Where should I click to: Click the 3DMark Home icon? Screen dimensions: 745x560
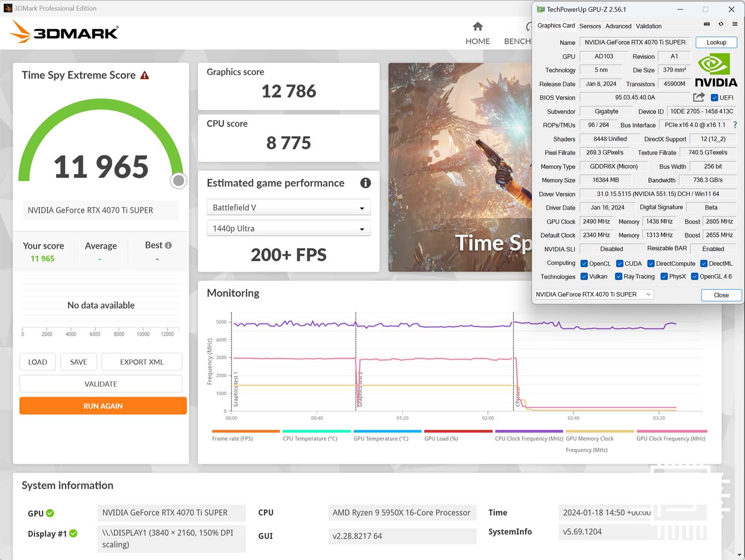point(478,26)
